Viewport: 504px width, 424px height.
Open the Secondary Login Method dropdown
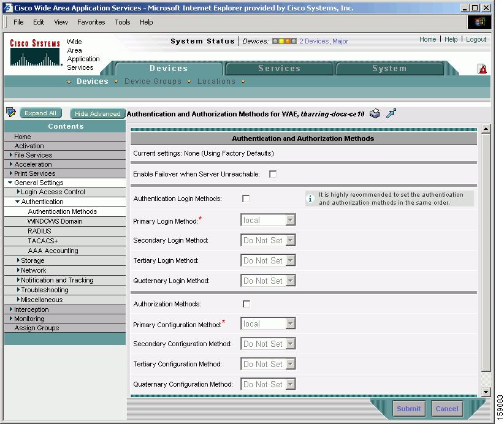tap(268, 240)
